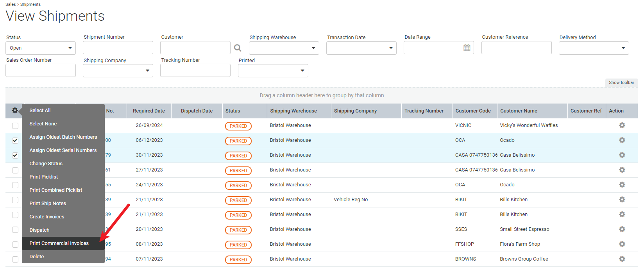The height and width of the screenshot is (268, 644).
Task: Select Assign Oldest Serial Numbers
Action: pos(63,150)
